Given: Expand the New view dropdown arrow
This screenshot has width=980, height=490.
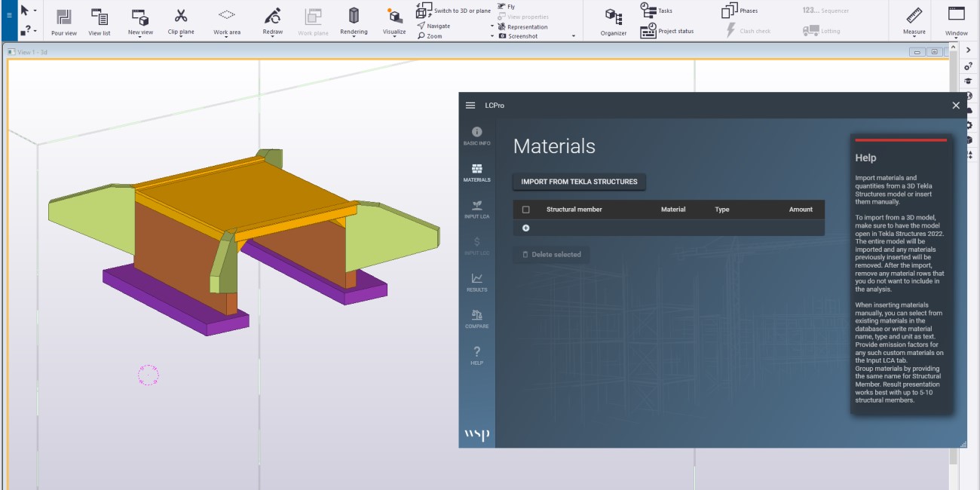Looking at the screenshot, I should (x=140, y=37).
